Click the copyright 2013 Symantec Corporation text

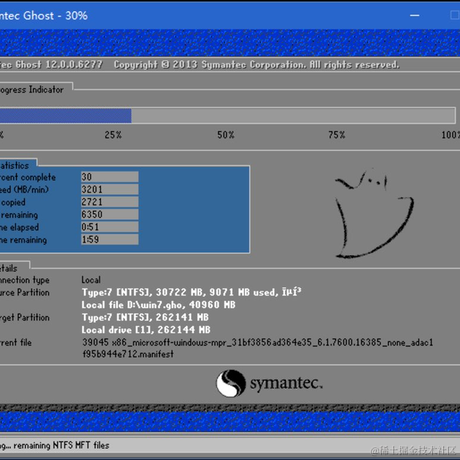pos(256,64)
